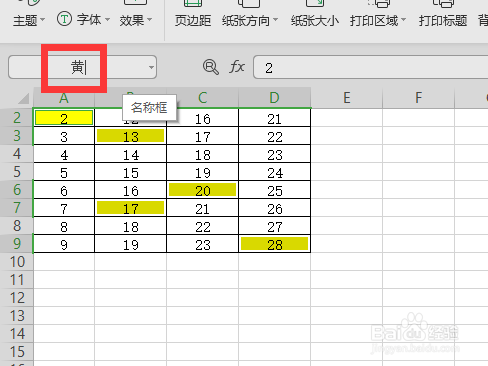Image resolution: width=488 pixels, height=366 pixels.
Task: Select row 3 header
Action: 17,136
